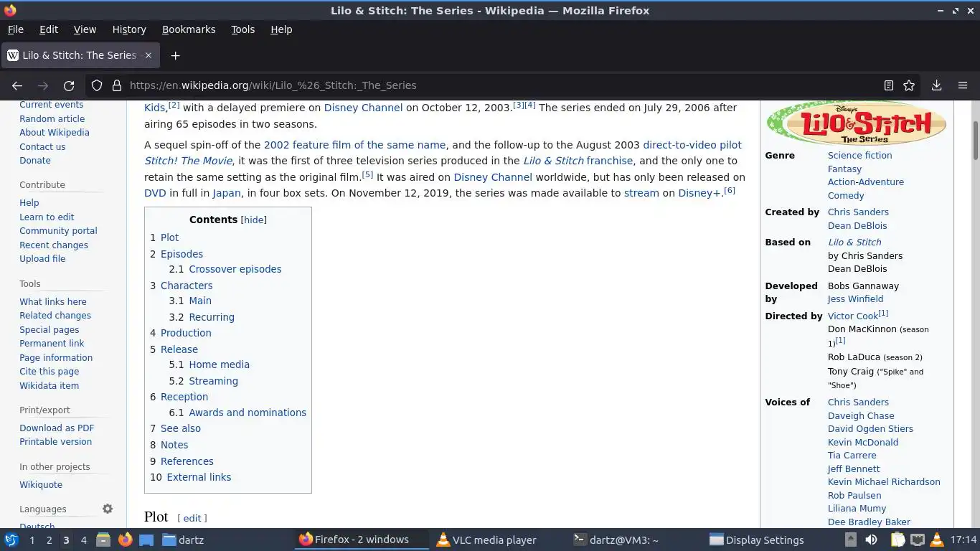
Task: Launch the file manager from taskbar
Action: click(103, 540)
